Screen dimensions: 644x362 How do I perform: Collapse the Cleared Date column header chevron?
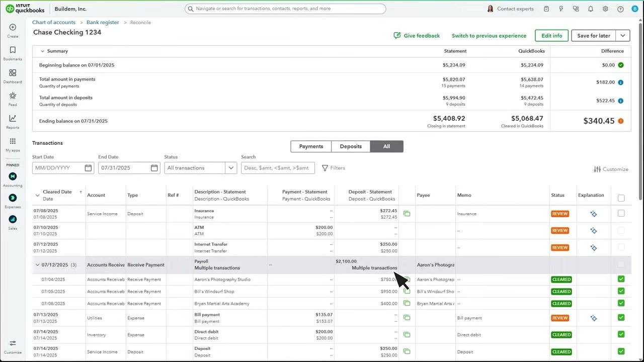(x=37, y=195)
